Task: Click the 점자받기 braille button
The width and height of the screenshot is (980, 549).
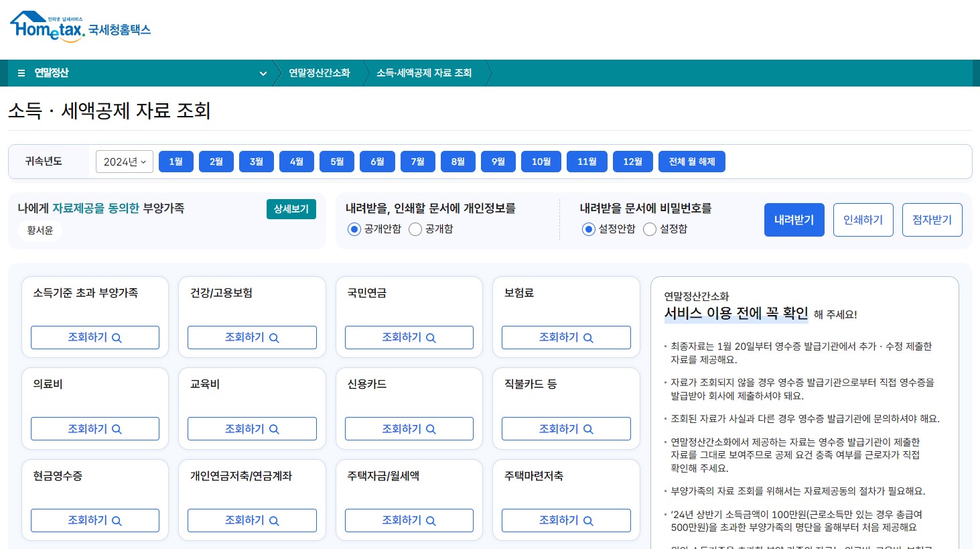Action: point(932,219)
